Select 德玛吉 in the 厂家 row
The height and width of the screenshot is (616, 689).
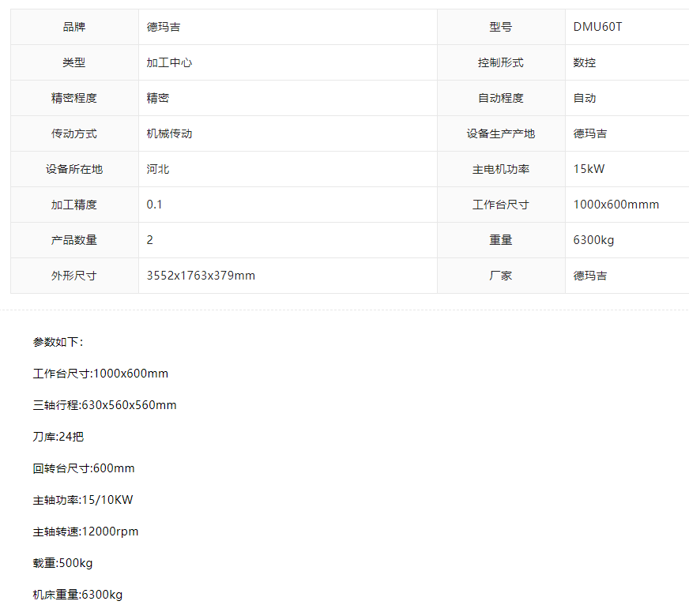point(589,276)
